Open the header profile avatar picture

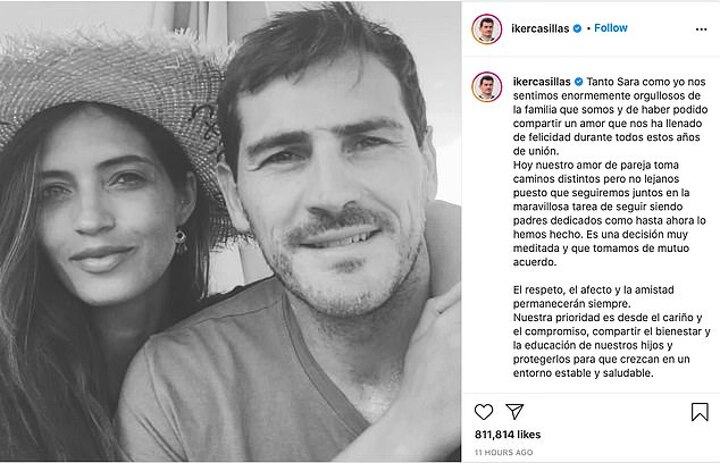pyautogui.click(x=487, y=29)
